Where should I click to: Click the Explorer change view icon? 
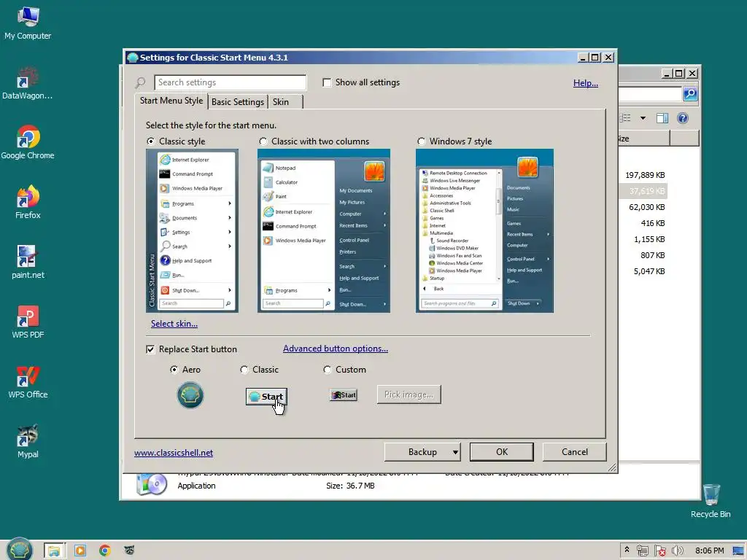626,118
